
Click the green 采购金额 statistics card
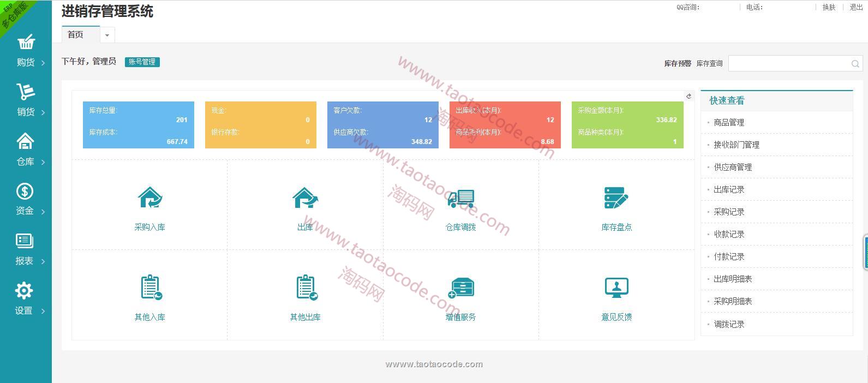pyautogui.click(x=627, y=125)
